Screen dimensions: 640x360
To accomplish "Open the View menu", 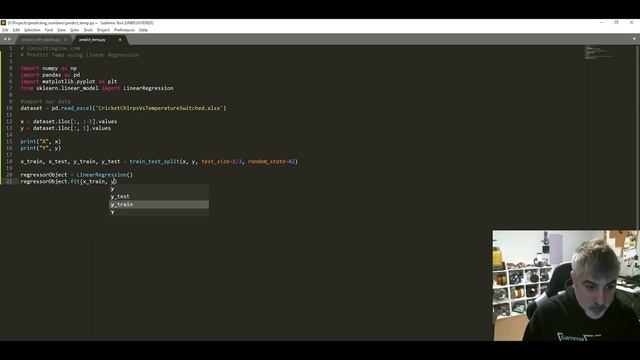I will click(61, 30).
